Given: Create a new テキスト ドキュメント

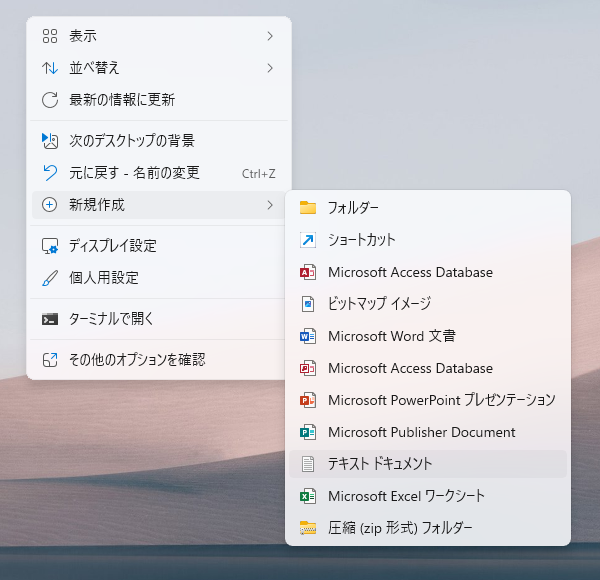Looking at the screenshot, I should coord(428,464).
